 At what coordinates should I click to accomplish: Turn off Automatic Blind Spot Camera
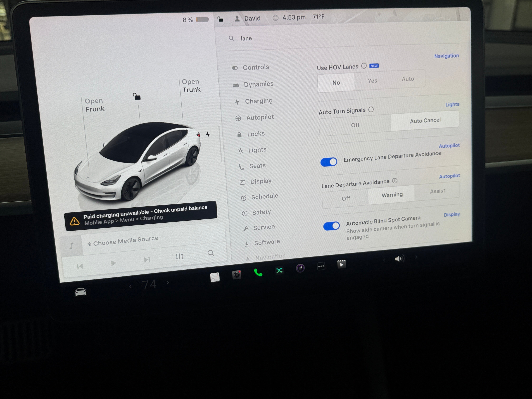(331, 226)
